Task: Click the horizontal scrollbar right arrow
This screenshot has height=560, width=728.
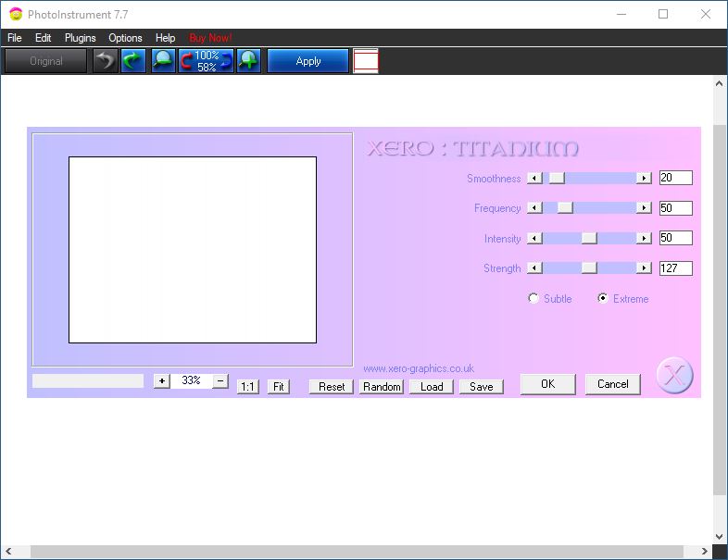Action: tap(704, 551)
